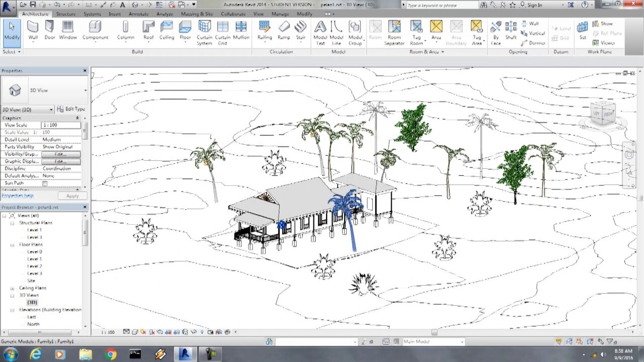Select the Wall tool
644x362 pixels.
tap(32, 32)
